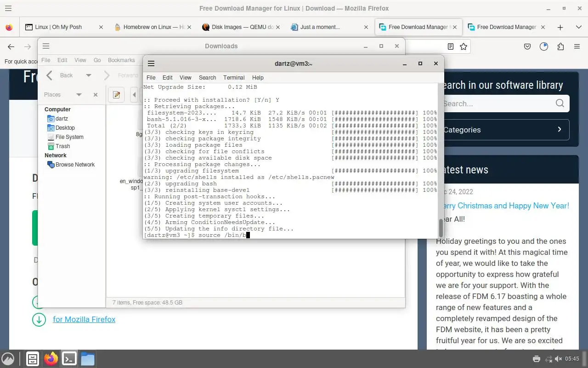
Task: Open the system menu in the taskbar
Action: (8, 359)
